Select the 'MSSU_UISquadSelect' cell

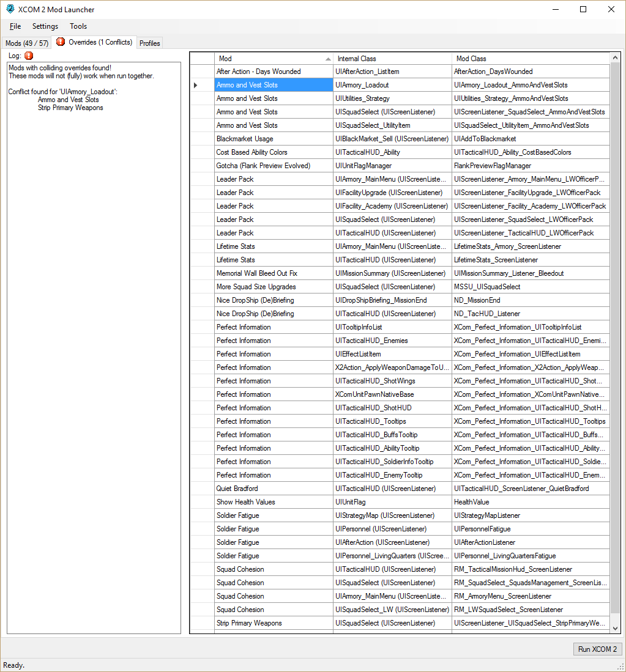pyautogui.click(x=531, y=287)
